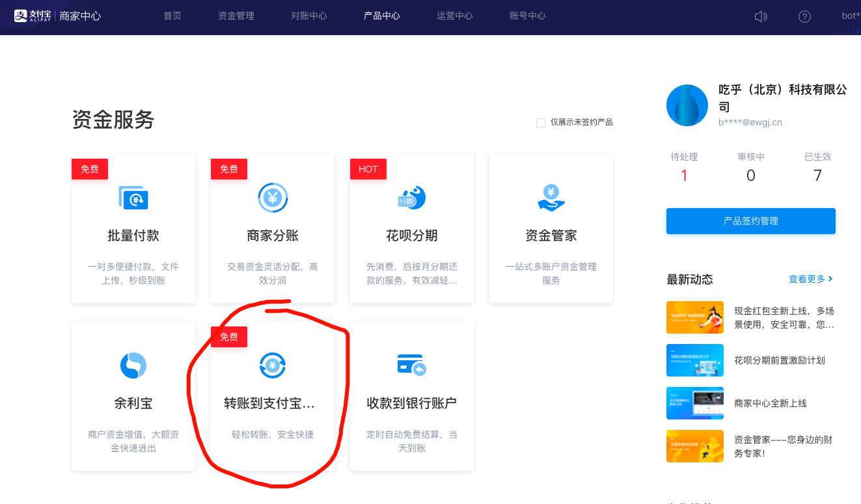Viewport: 861px width, 504px height.
Task: Click the 免费 badge on 商家分账
Action: click(229, 169)
